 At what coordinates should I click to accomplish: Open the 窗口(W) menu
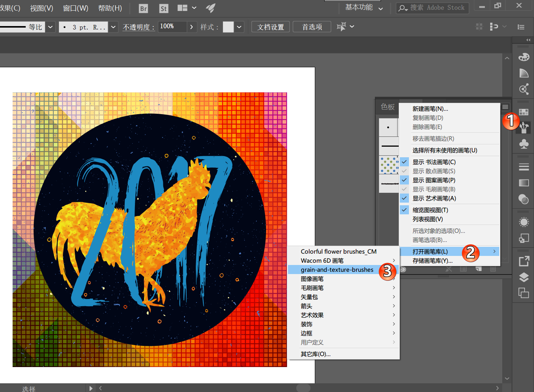[76, 8]
